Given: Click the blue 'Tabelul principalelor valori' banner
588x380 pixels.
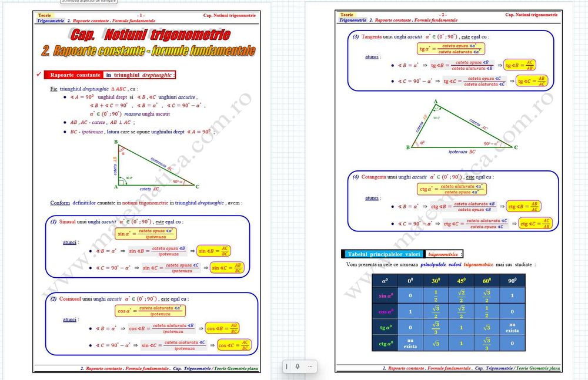Looking at the screenshot, I should tap(383, 254).
